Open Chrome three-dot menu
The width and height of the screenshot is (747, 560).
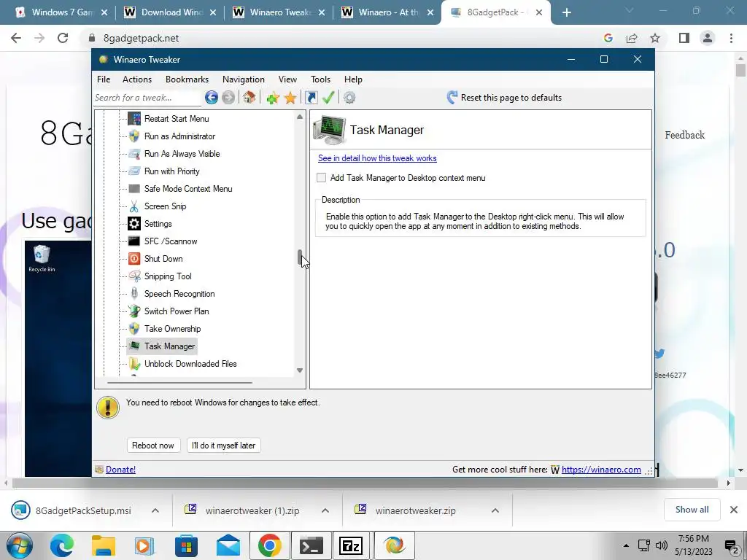click(731, 38)
